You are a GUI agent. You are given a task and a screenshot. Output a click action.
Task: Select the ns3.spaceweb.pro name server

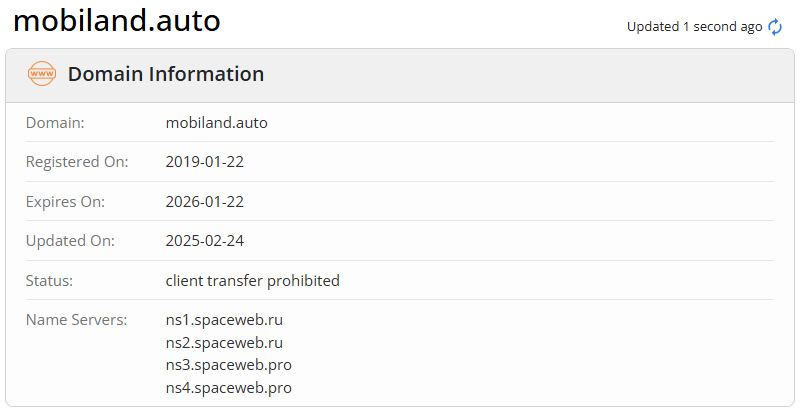click(x=229, y=365)
